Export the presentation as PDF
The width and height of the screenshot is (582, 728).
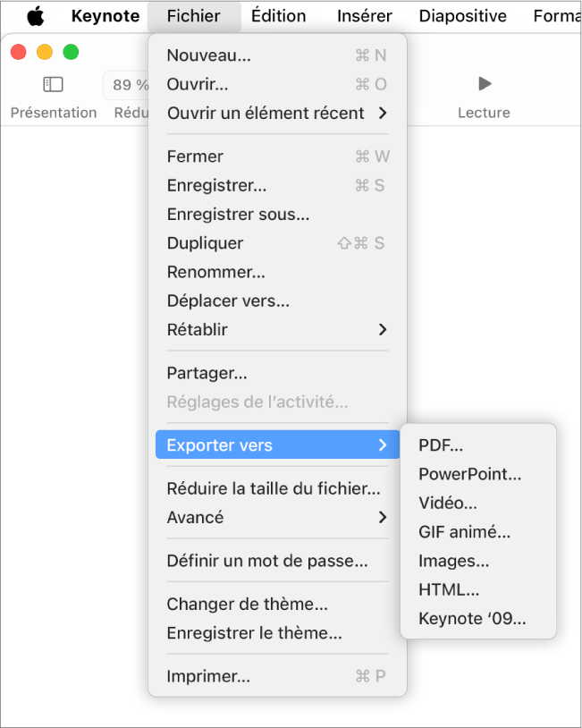click(439, 444)
